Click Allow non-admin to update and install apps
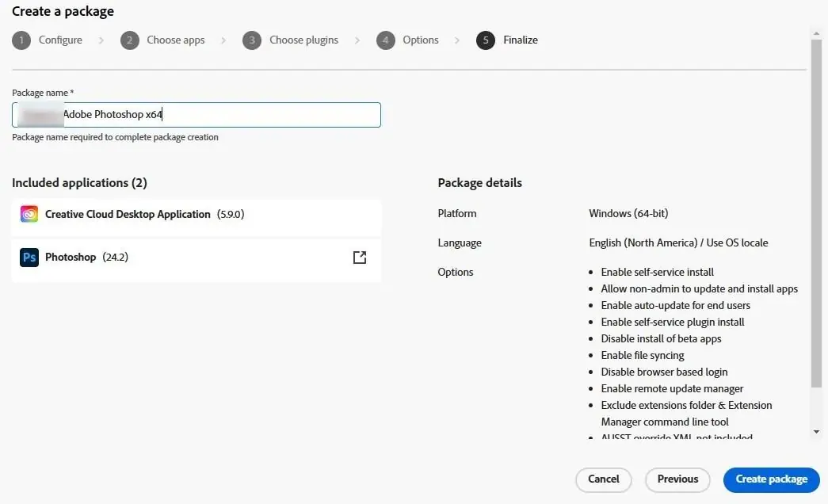This screenshot has height=504, width=828. 699,289
